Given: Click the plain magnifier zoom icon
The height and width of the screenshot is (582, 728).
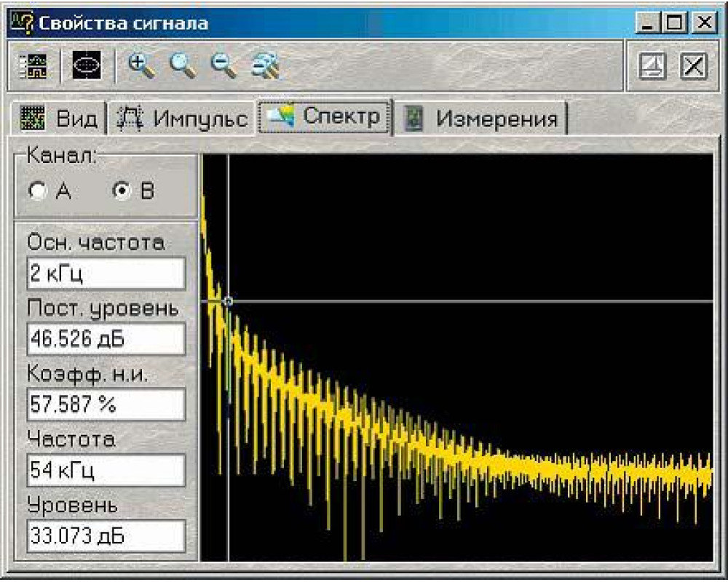Looking at the screenshot, I should [183, 66].
